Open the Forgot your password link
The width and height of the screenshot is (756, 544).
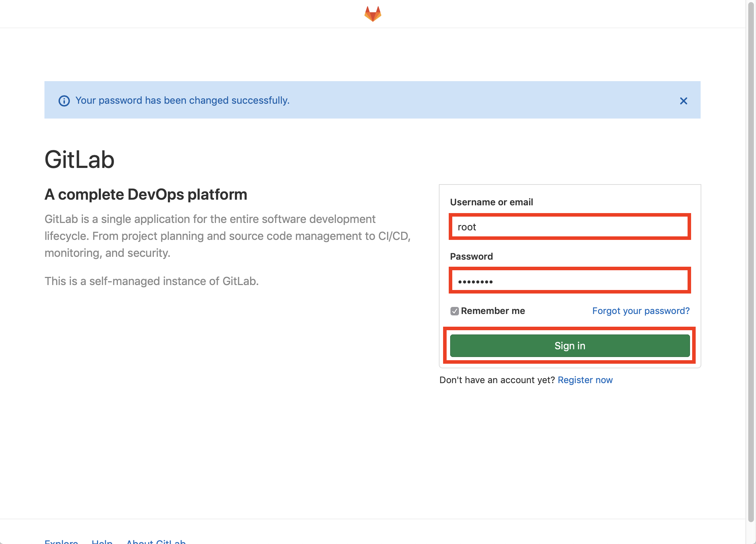641,311
